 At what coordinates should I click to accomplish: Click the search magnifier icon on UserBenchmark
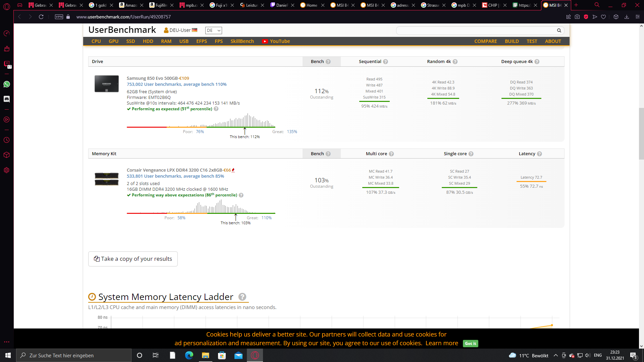pos(559,31)
